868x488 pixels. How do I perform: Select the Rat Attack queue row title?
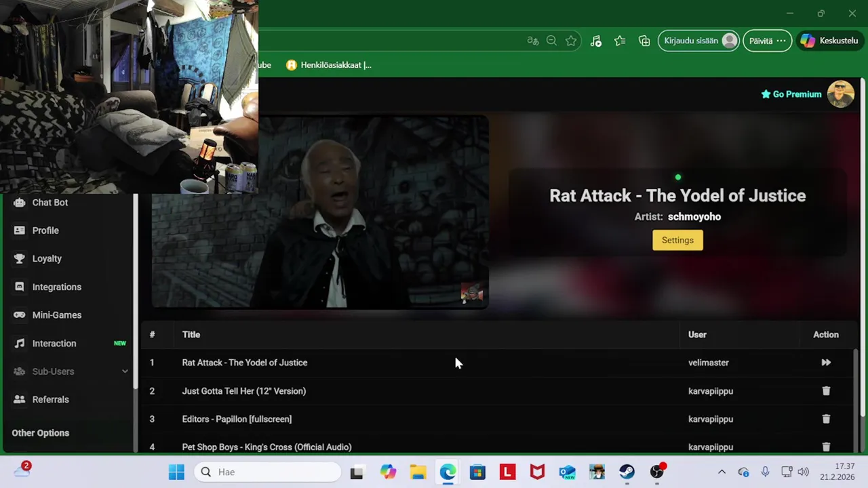244,363
